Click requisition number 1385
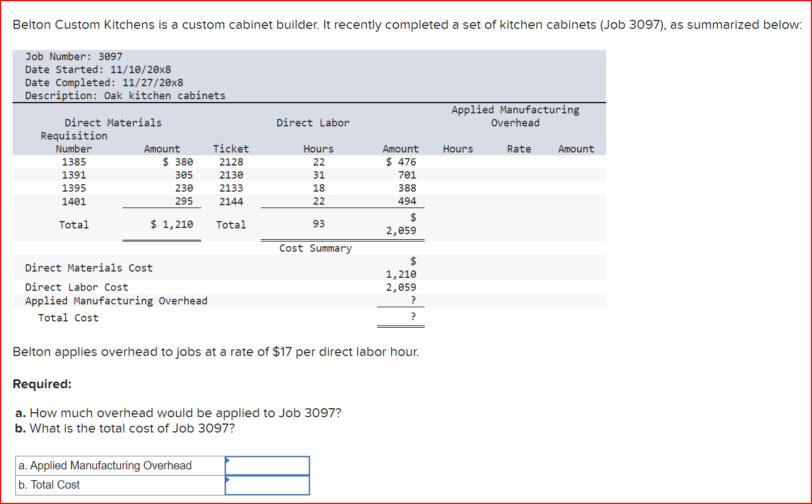The width and height of the screenshot is (812, 504). [74, 162]
